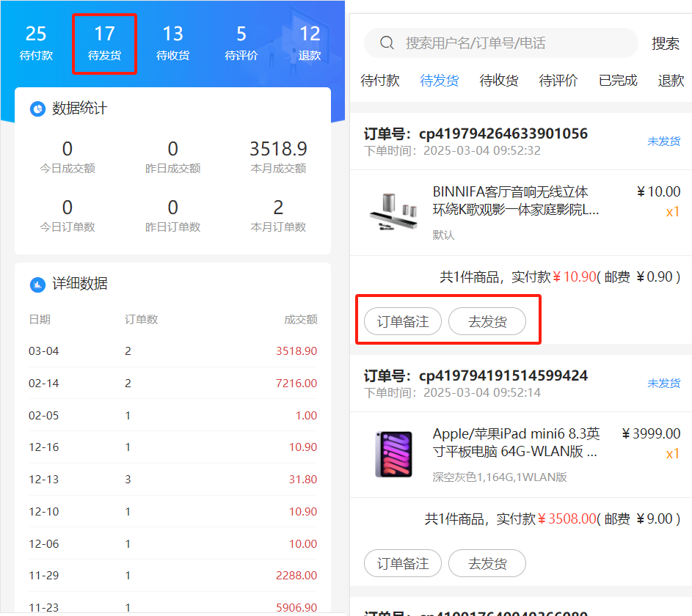Open the 13 待收货 counter
The image size is (692, 616).
(x=172, y=43)
